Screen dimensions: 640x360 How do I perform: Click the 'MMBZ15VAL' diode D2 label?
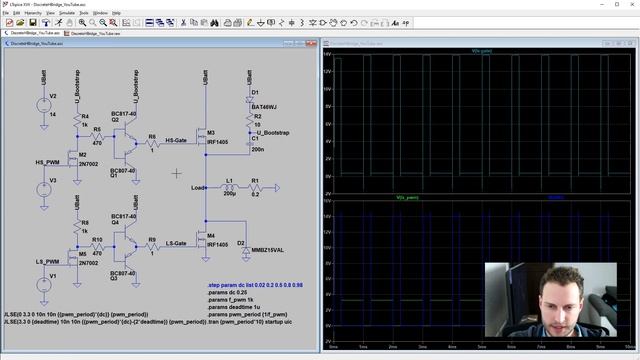[x=267, y=250]
